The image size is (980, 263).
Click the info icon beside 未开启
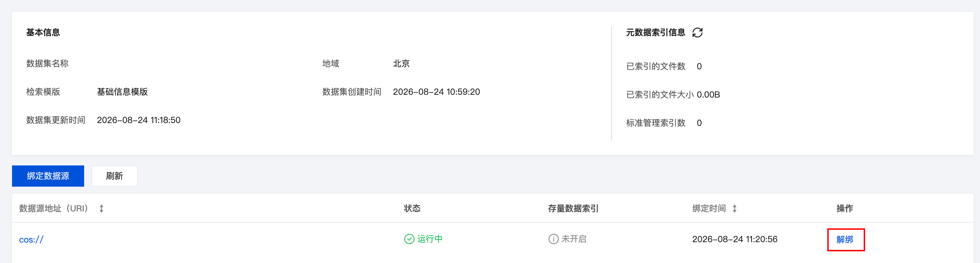(553, 239)
